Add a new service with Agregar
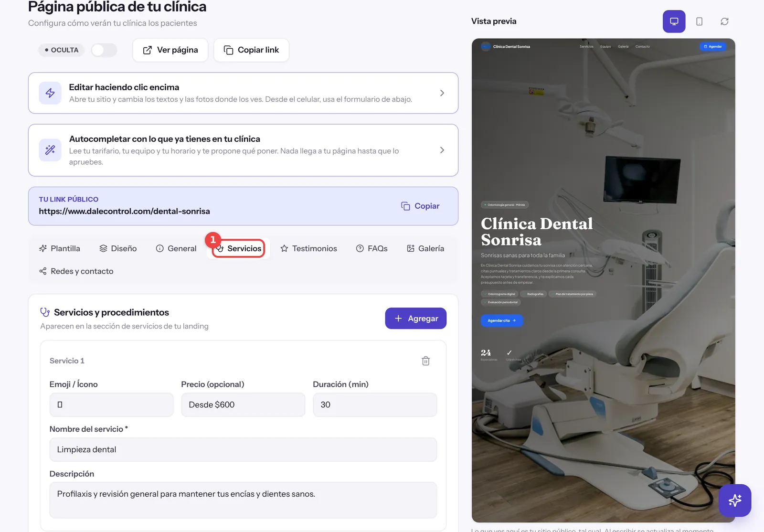The height and width of the screenshot is (532, 764). pos(416,319)
